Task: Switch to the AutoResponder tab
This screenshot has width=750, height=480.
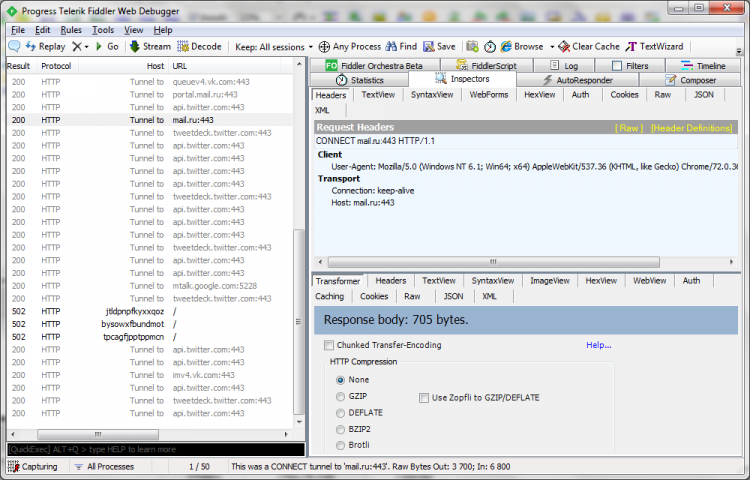Action: (x=578, y=80)
